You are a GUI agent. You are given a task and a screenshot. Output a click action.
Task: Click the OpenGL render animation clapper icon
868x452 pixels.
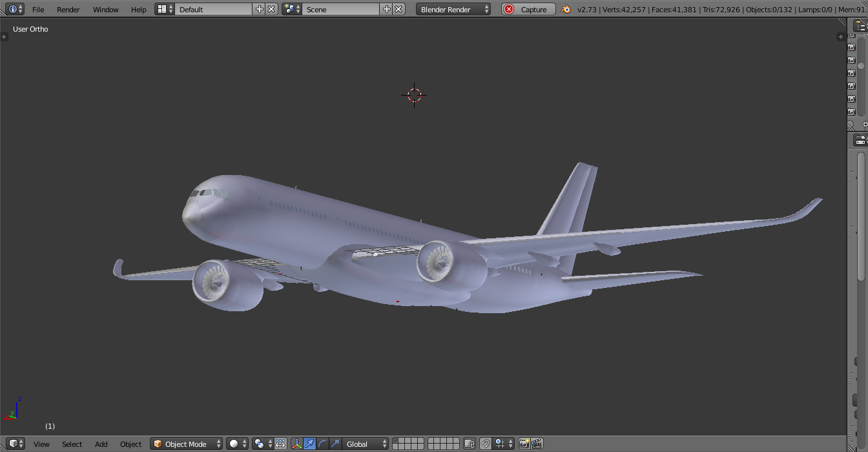[537, 444]
